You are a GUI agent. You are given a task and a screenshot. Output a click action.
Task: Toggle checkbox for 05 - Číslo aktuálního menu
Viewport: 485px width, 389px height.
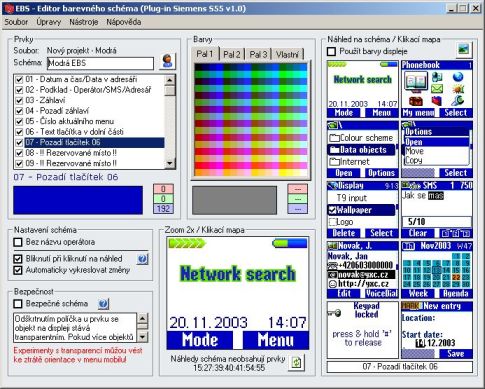click(19, 121)
